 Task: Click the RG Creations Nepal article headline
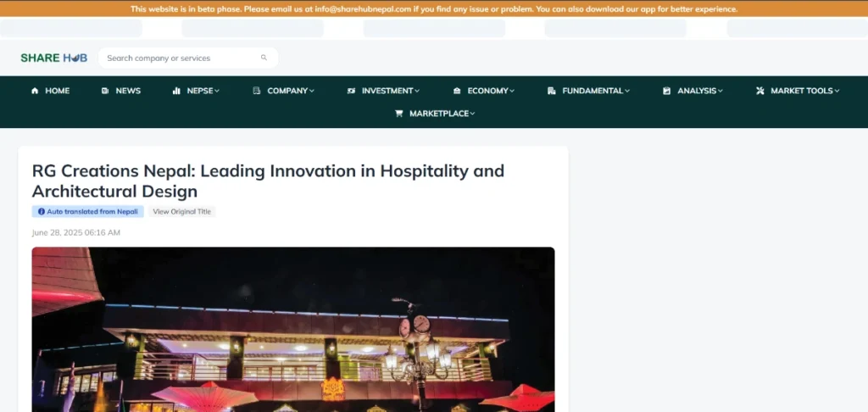pyautogui.click(x=268, y=181)
